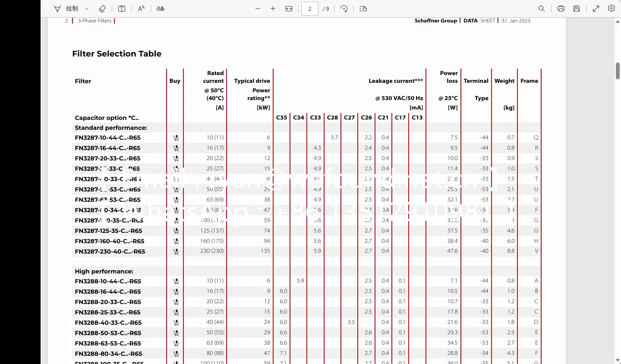The image size is (621, 364).
Task: Click the '47.6' power loss cell
Action: (452, 251)
